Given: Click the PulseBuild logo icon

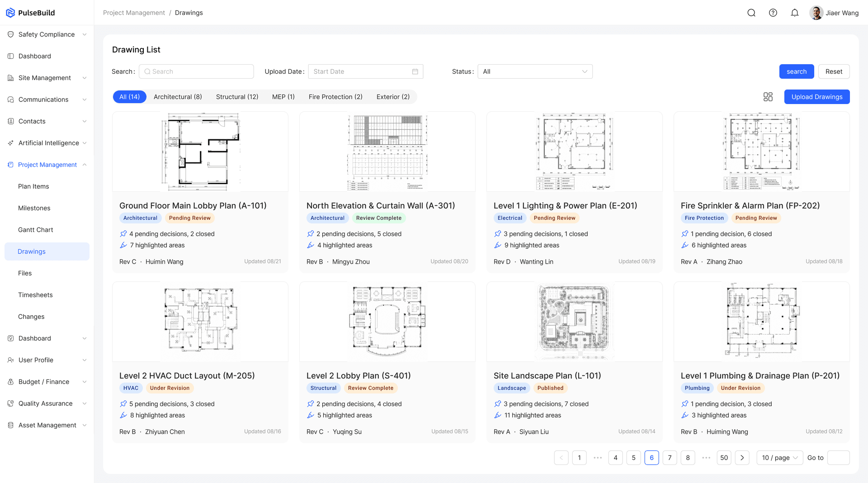Looking at the screenshot, I should [x=10, y=13].
